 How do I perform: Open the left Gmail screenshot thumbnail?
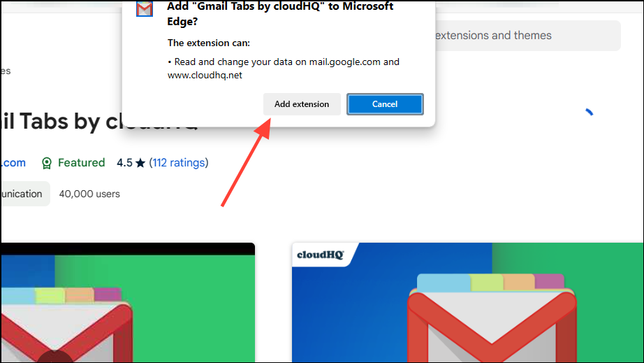128,303
